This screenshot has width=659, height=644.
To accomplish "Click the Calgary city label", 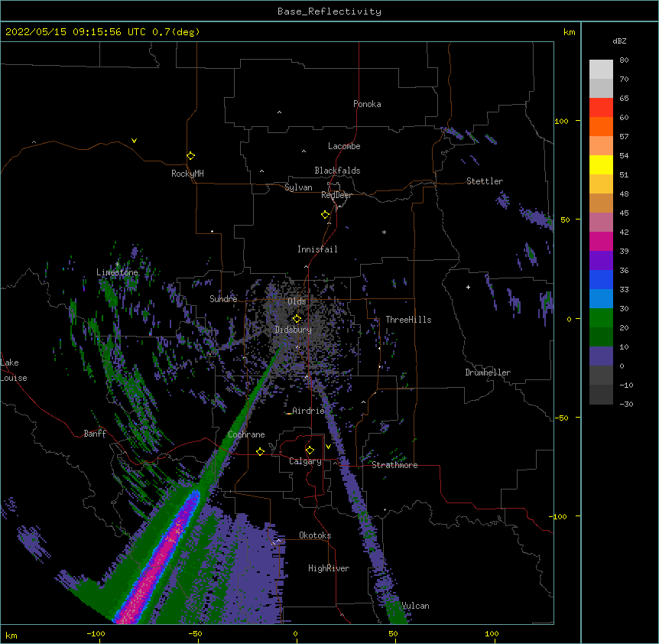I will [305, 461].
